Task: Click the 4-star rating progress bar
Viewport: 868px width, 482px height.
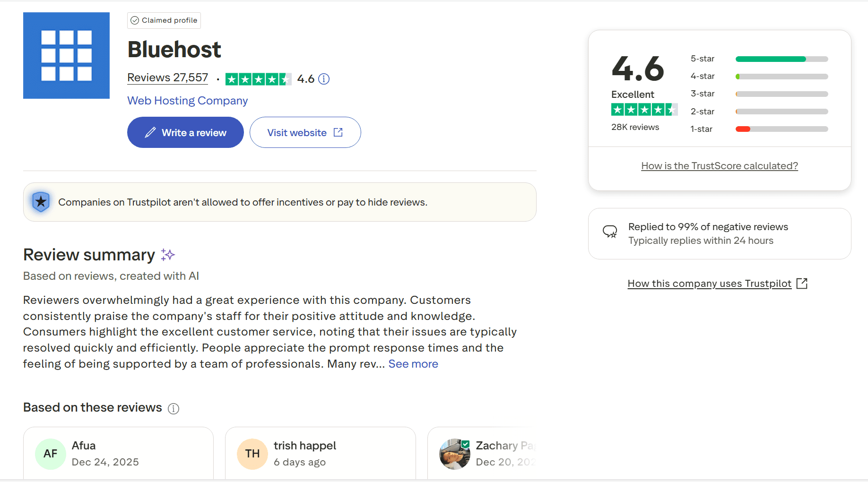Action: 781,76
